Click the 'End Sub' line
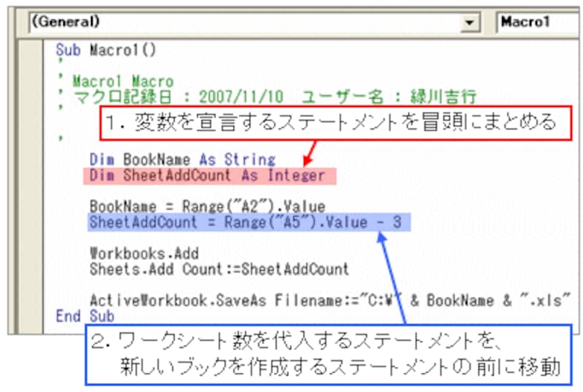This screenshot has width=583, height=392. point(85,316)
